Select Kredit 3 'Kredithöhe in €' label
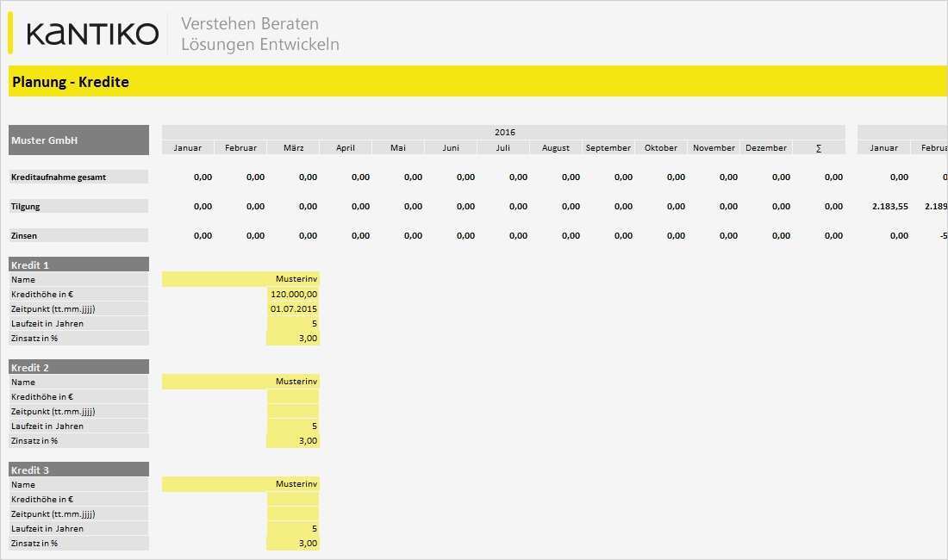 point(78,500)
